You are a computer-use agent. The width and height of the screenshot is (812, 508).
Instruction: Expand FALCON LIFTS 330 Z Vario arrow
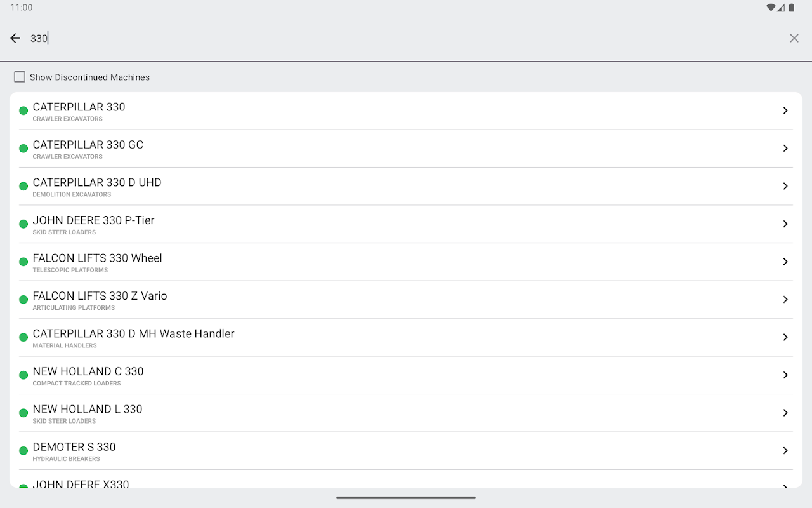click(x=785, y=299)
